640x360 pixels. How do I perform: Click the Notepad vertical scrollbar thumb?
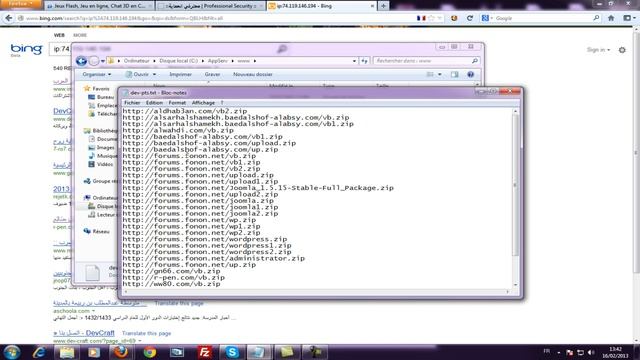click(x=515, y=185)
